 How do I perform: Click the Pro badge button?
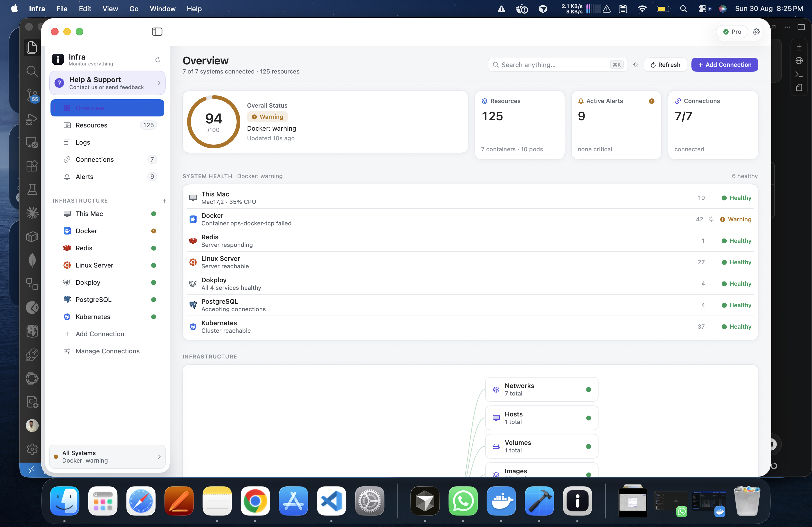[x=732, y=32]
